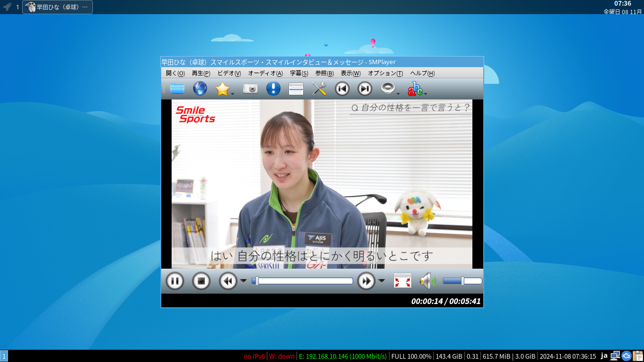Click the 0.31 load status entry
The height and width of the screenshot is (362, 644).
click(472, 356)
